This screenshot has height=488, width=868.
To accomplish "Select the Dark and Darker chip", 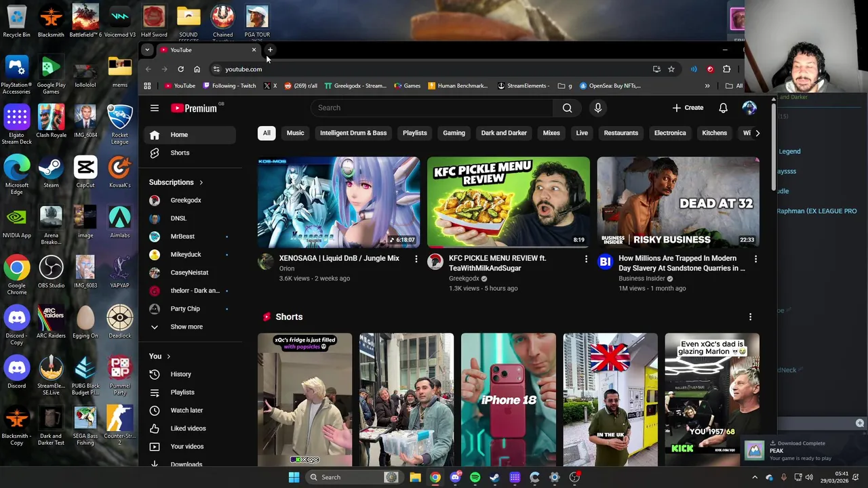I will pyautogui.click(x=504, y=133).
